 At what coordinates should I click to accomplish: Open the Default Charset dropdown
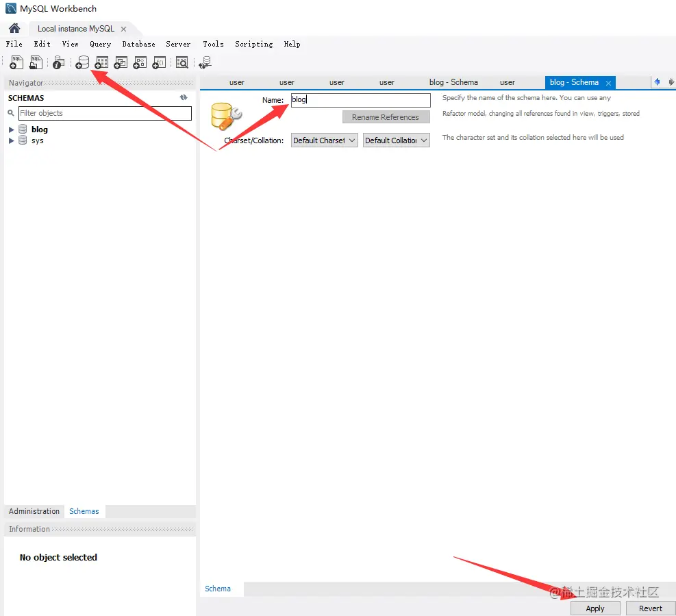pyautogui.click(x=324, y=140)
